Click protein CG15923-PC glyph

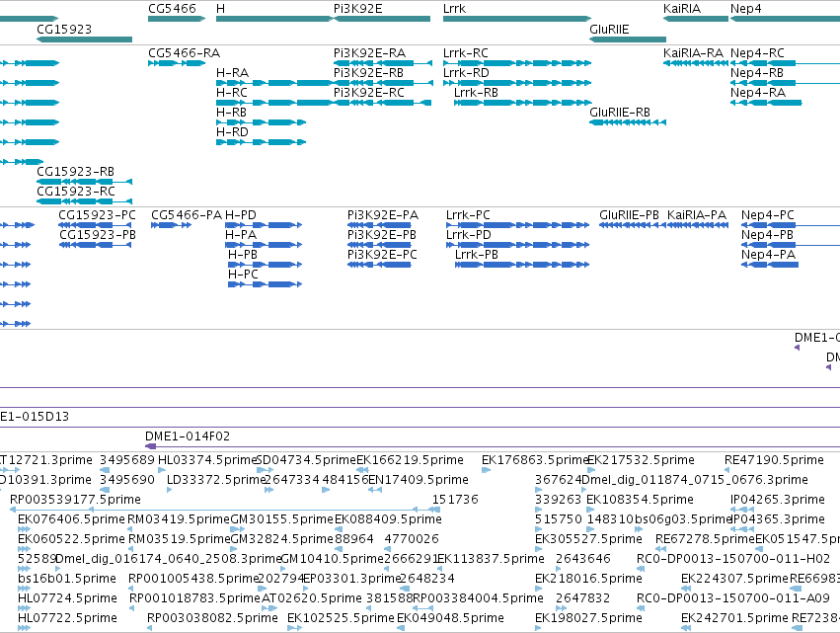[x=96, y=225]
